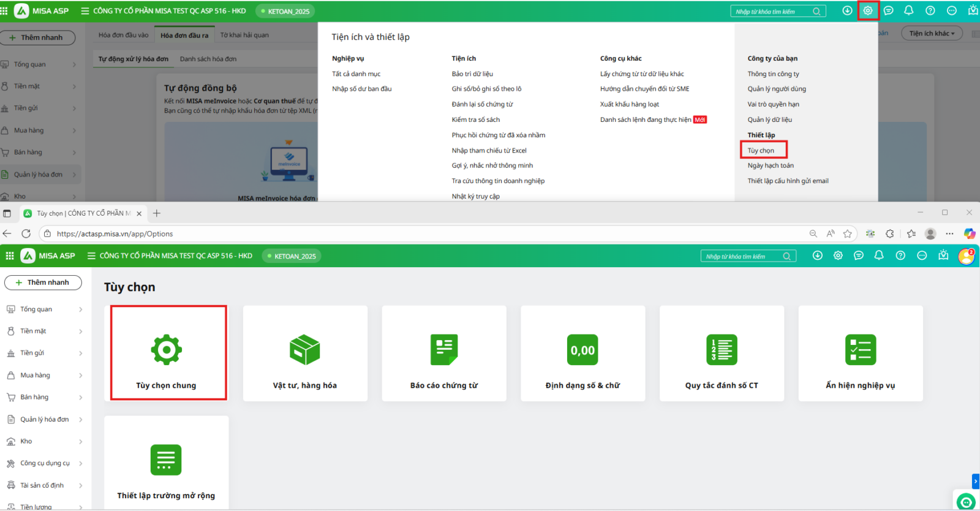Click the lower keyword search field
The width and height of the screenshot is (980, 511).
[742, 256]
